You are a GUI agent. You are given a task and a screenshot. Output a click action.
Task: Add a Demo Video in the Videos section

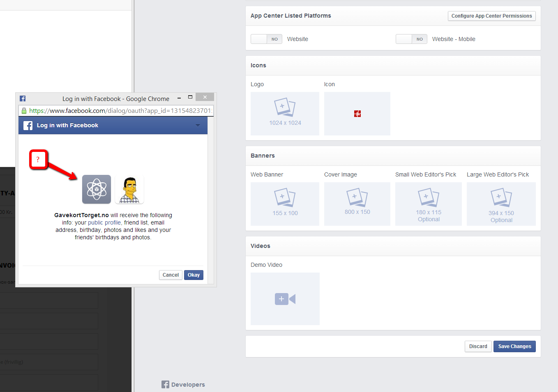(x=285, y=298)
